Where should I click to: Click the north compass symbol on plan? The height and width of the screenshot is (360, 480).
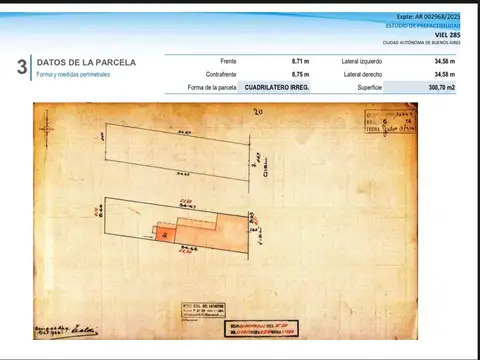pyautogui.click(x=47, y=129)
